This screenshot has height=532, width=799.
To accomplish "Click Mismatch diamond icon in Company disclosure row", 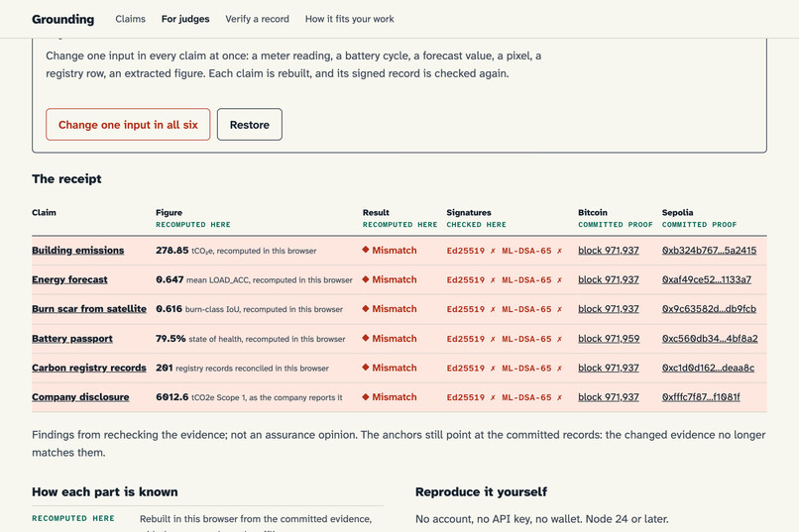I will tap(366, 396).
